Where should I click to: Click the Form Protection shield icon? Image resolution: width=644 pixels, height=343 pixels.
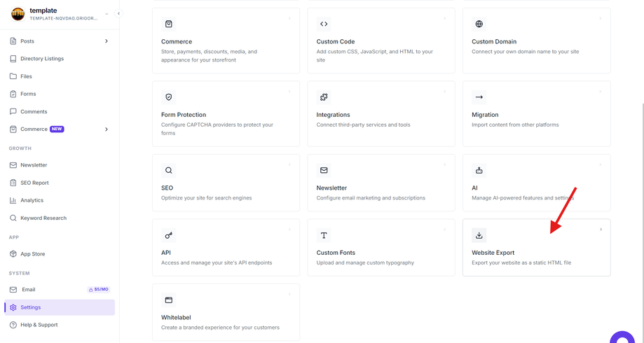click(168, 97)
